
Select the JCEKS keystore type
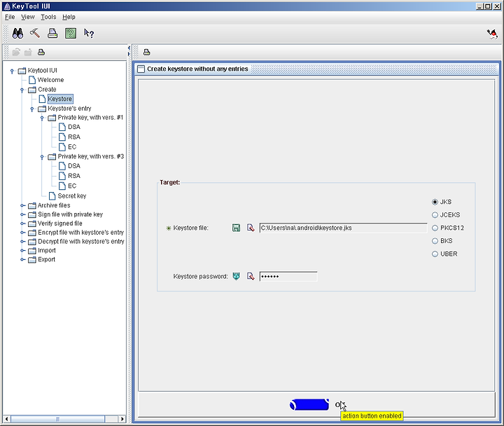446,214
